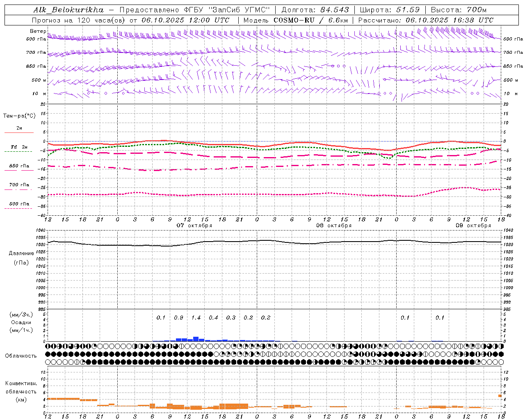Click the (мм/1ч.) precipitation unit label
This screenshot has width=525, height=420.
(x=21, y=330)
